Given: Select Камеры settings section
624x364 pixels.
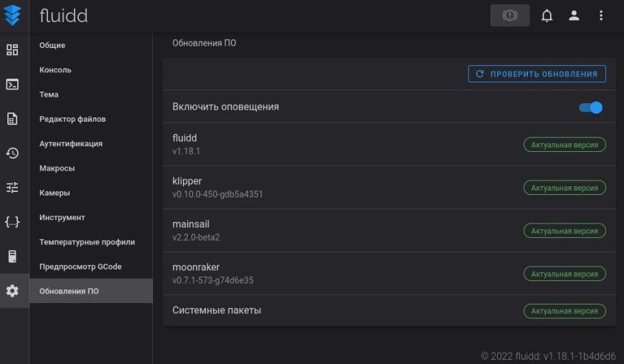Looking at the screenshot, I should [x=91, y=193].
